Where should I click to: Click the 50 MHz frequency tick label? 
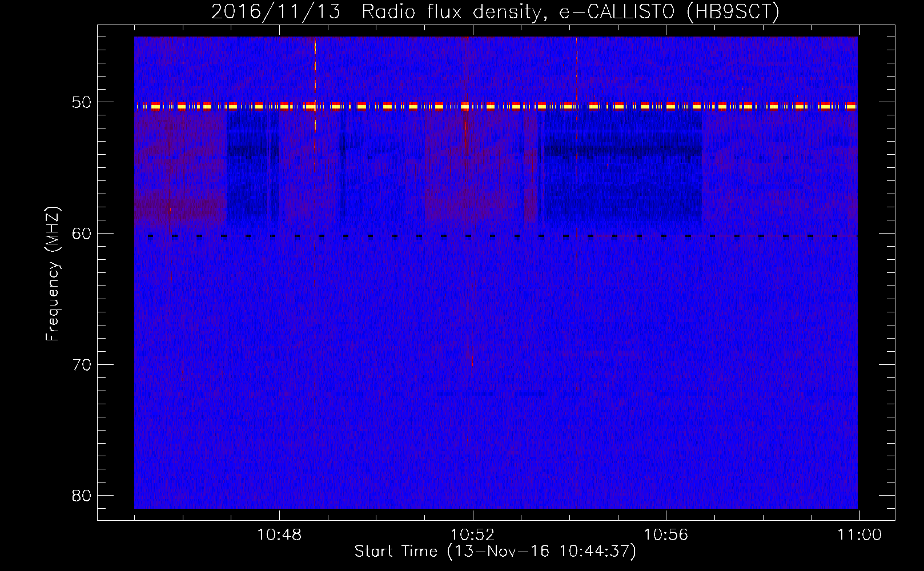(x=82, y=103)
